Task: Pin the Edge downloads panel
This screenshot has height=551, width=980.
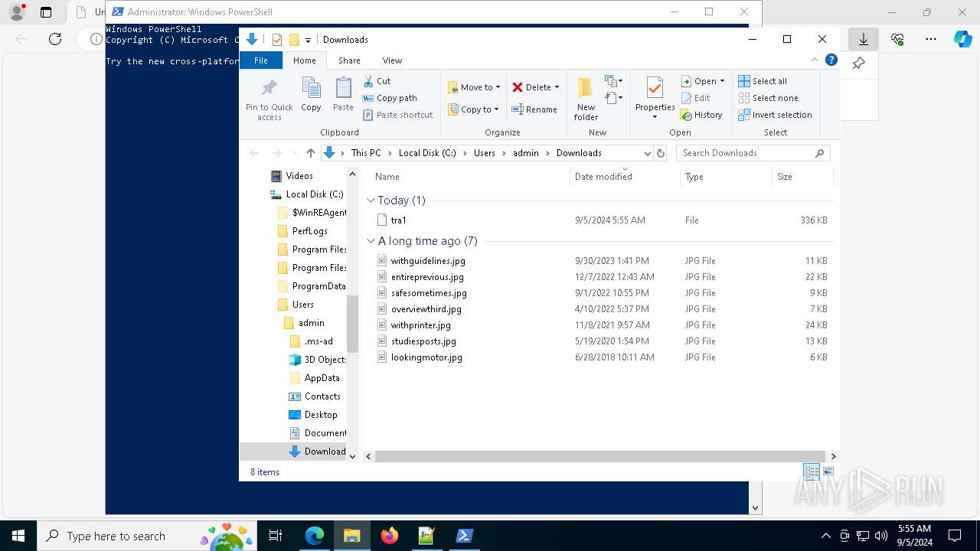Action: point(858,64)
